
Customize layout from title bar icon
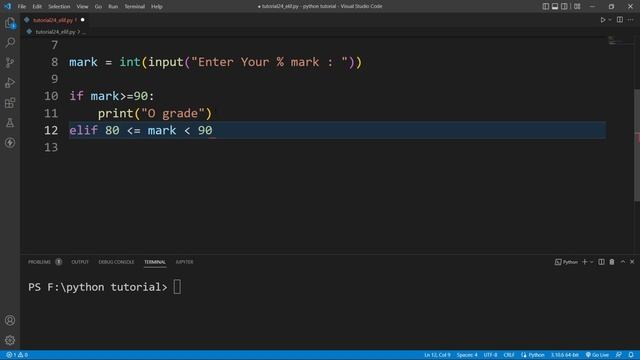coord(577,6)
